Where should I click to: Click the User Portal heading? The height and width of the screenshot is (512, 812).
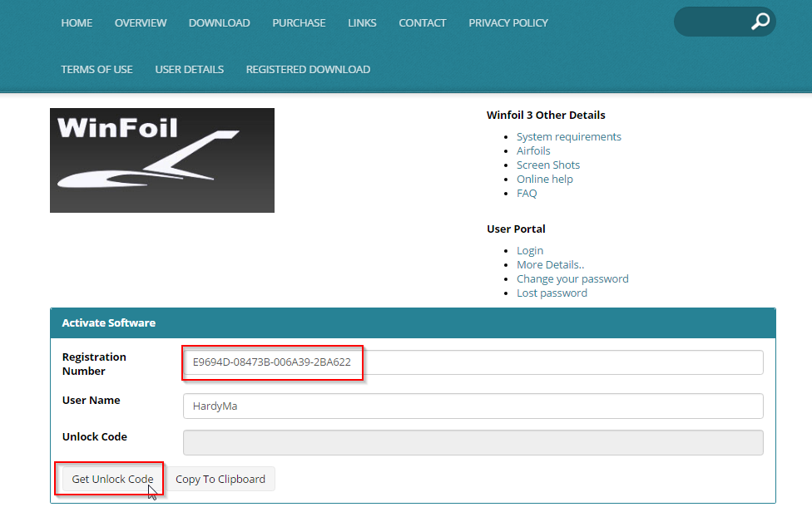(516, 229)
